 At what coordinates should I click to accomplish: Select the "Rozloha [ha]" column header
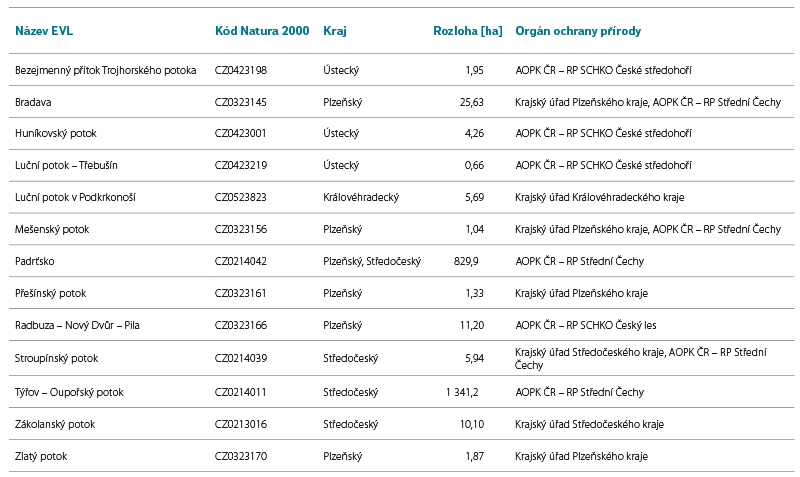[x=468, y=31]
